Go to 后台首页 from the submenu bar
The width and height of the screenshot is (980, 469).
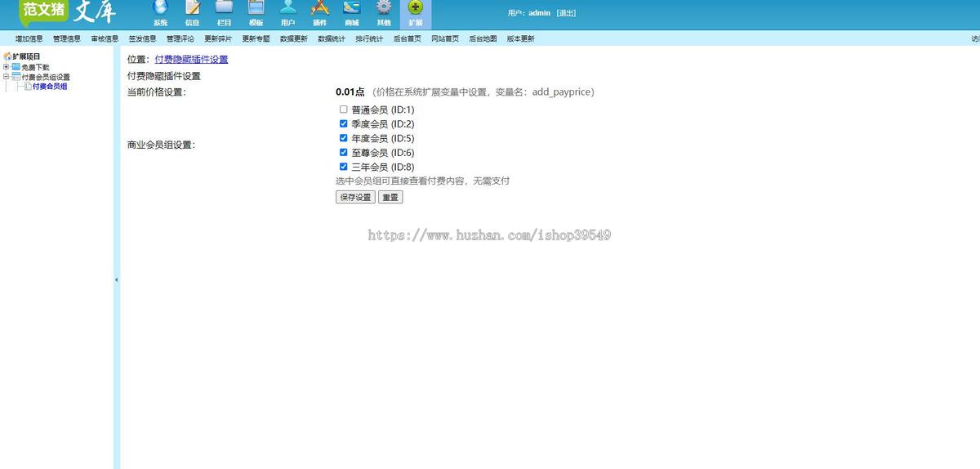coord(408,38)
